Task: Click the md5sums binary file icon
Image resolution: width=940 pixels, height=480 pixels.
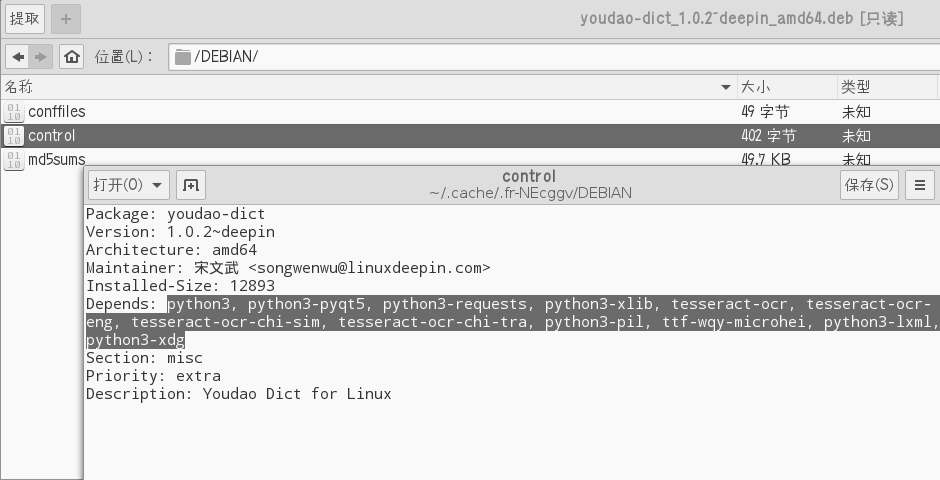Action: 14,160
